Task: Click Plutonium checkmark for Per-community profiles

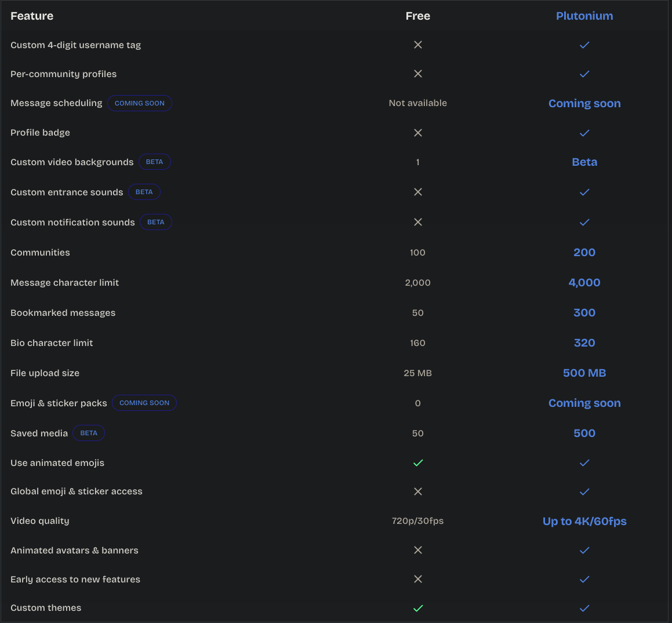Action: coord(584,74)
